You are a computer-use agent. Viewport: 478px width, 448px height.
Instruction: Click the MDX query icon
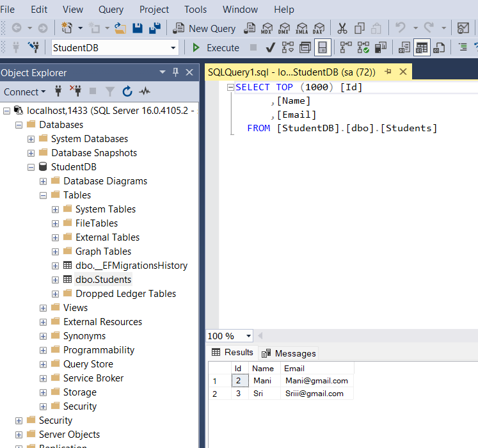pyautogui.click(x=267, y=28)
